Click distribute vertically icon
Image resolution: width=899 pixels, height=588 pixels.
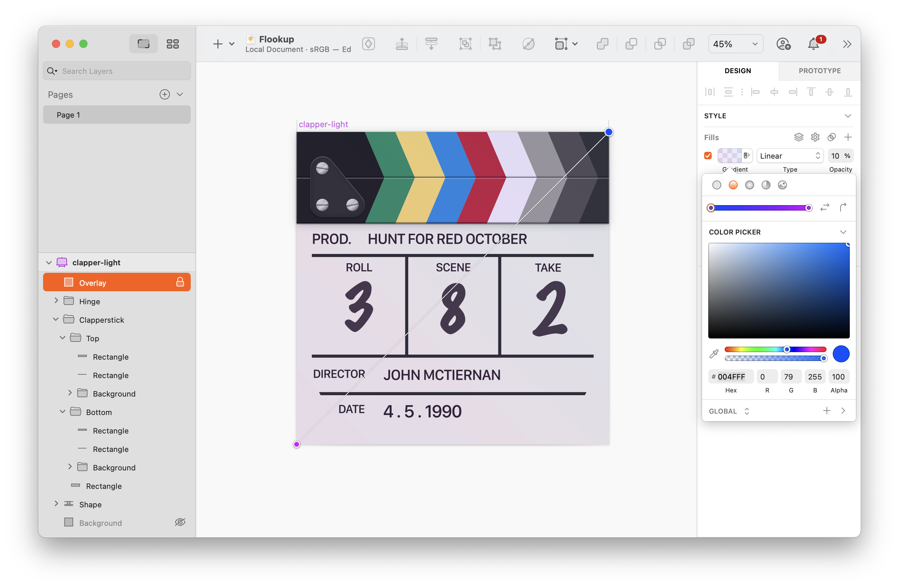pos(728,92)
